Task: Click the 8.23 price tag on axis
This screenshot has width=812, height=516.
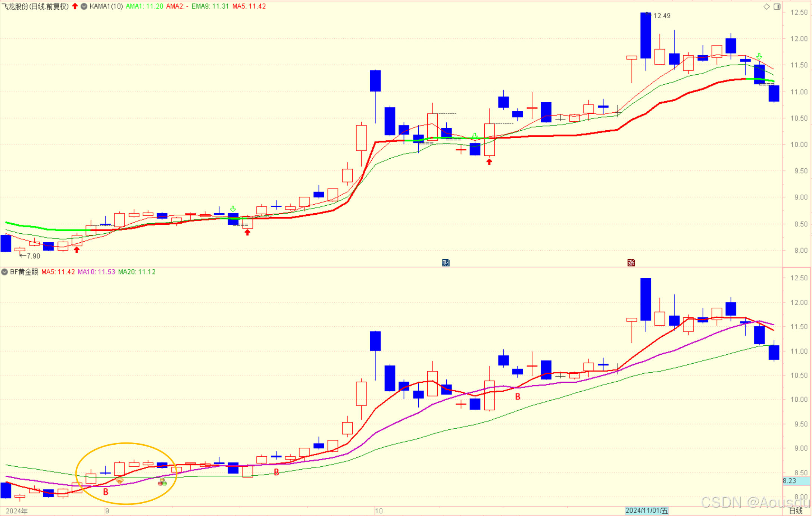Action: (x=790, y=481)
